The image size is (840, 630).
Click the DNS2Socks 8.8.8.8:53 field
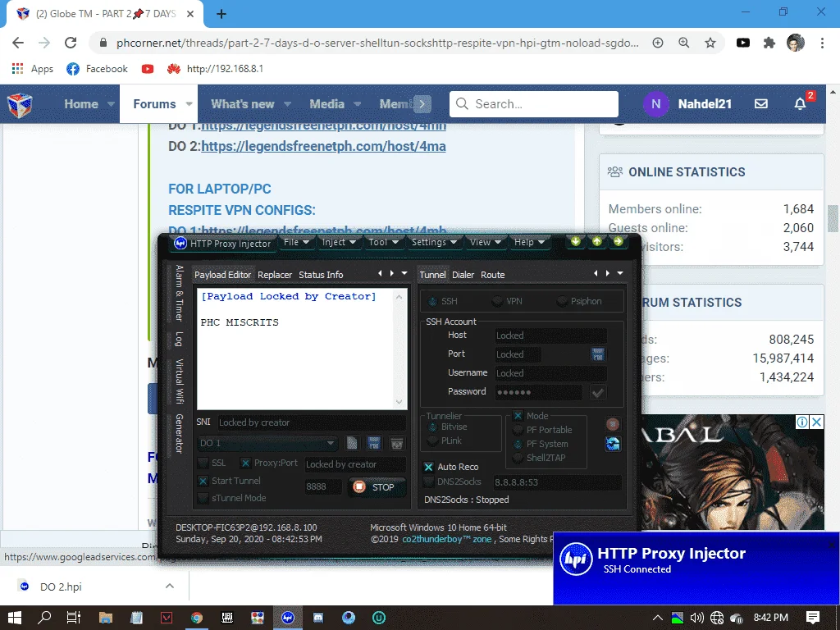557,482
